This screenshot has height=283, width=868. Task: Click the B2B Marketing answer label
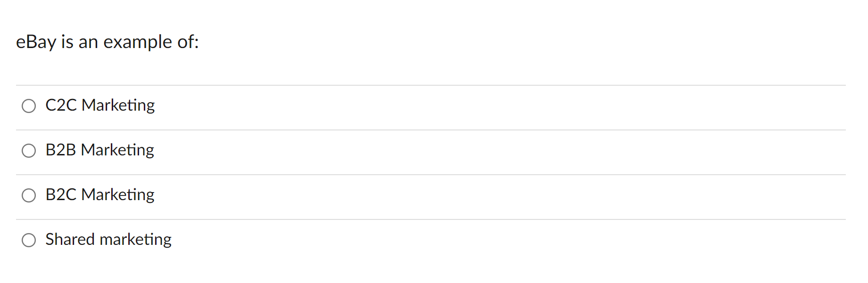tap(99, 150)
